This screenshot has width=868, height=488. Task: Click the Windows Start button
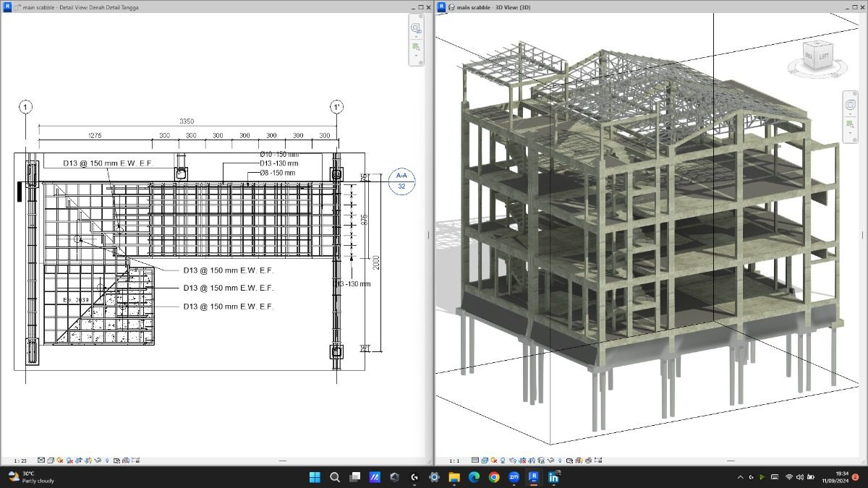[x=315, y=477]
